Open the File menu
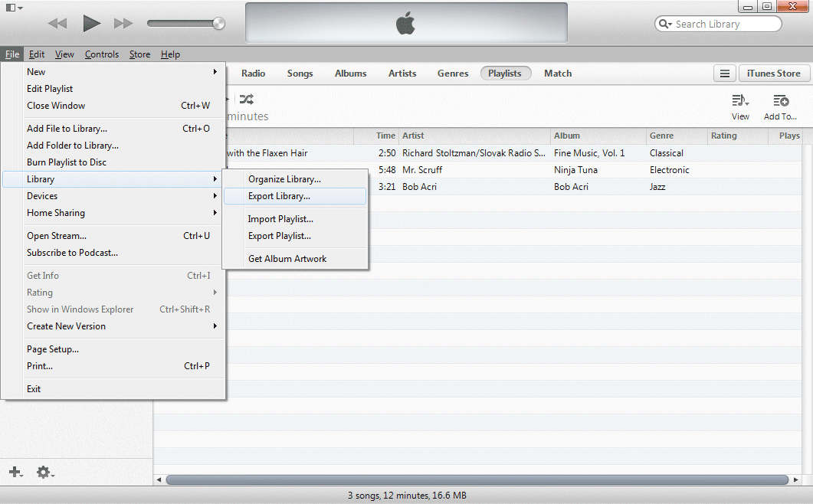 pyautogui.click(x=12, y=54)
